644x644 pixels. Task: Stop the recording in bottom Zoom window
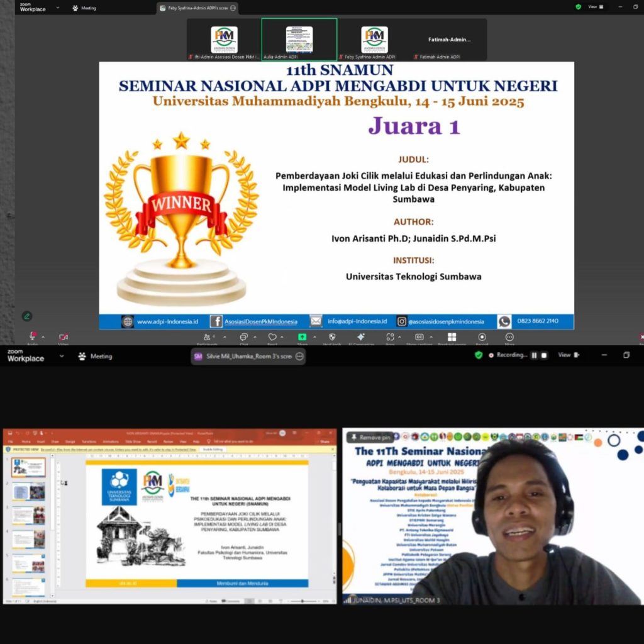pyautogui.click(x=544, y=355)
